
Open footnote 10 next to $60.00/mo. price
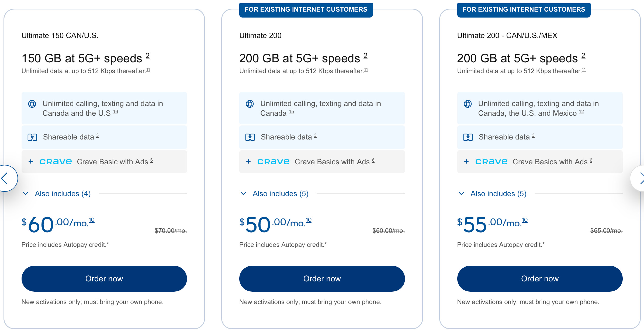92,220
